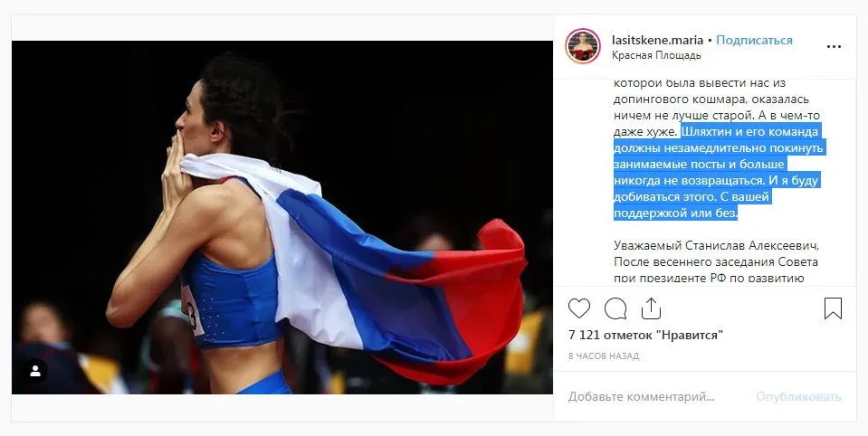Follow the account via the Подписаться button

point(754,40)
